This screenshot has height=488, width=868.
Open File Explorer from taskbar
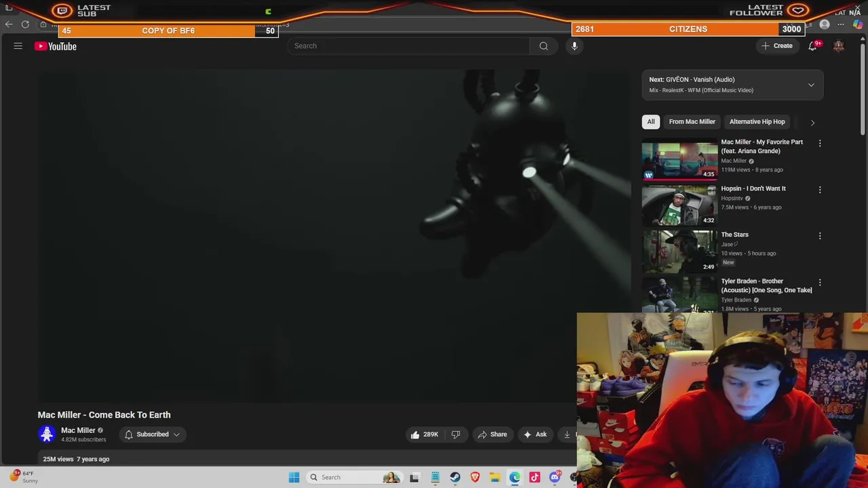coord(495,477)
